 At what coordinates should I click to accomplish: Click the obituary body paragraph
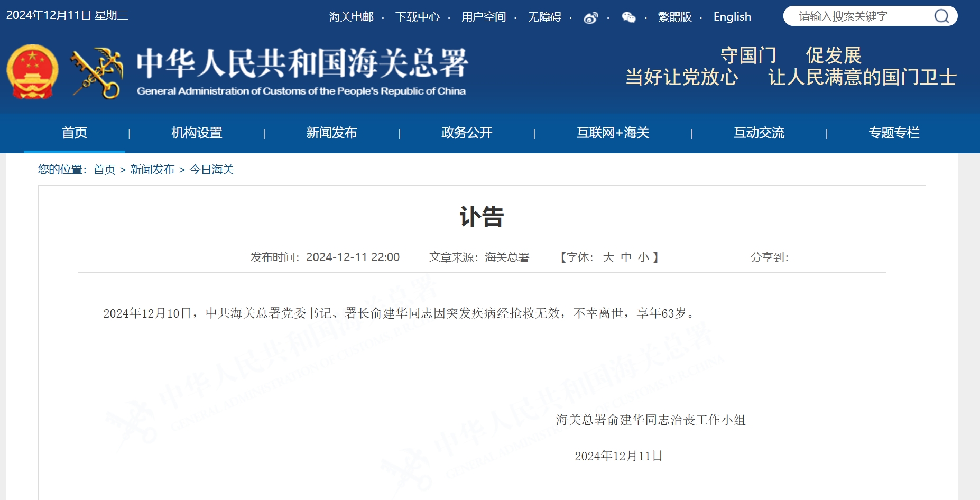(x=400, y=313)
